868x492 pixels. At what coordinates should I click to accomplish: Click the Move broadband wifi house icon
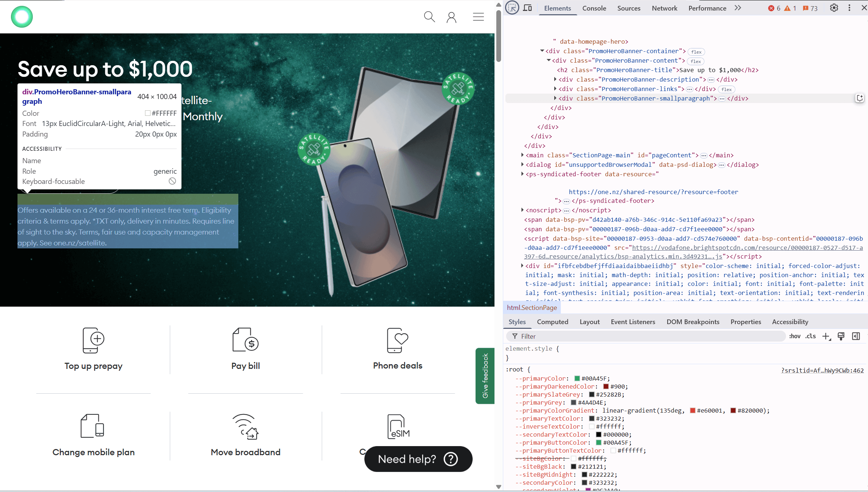click(246, 426)
